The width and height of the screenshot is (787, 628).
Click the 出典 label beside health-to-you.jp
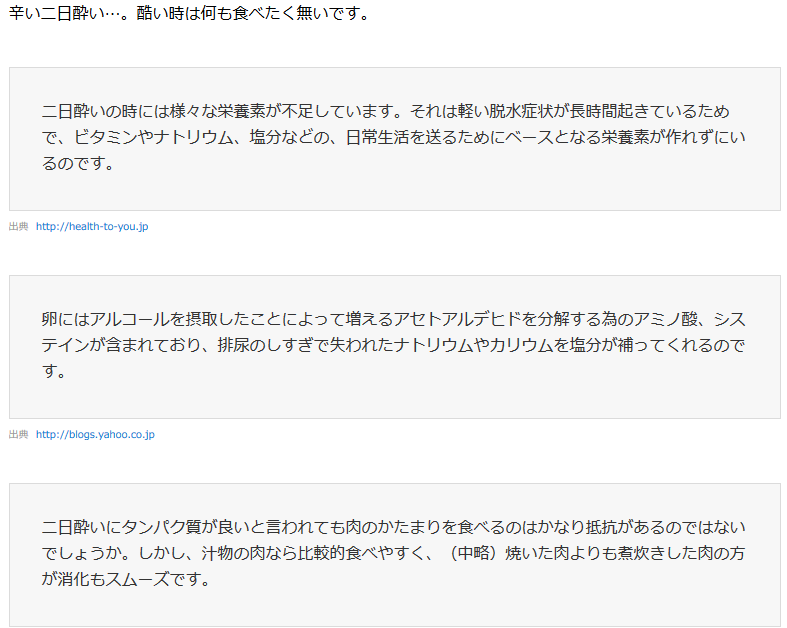(18, 227)
